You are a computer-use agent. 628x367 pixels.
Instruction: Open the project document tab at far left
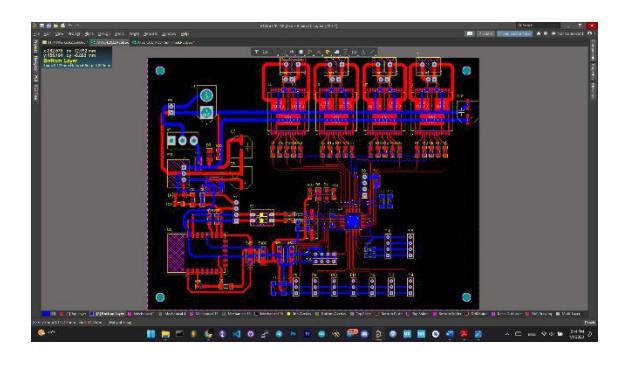click(64, 42)
